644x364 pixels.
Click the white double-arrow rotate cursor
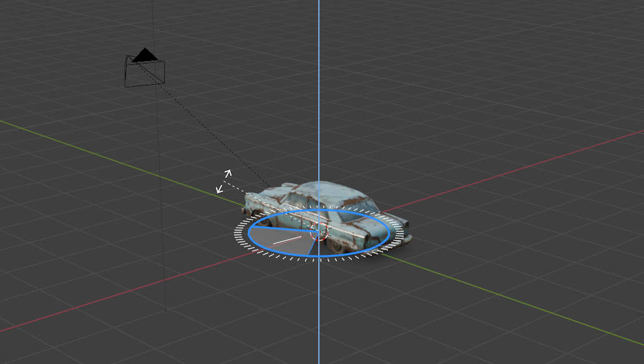[x=223, y=181]
